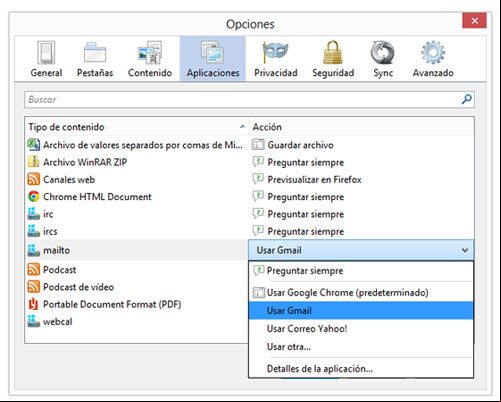Click Preguntar siempre action for ircs
501x402 pixels.
[x=306, y=231]
